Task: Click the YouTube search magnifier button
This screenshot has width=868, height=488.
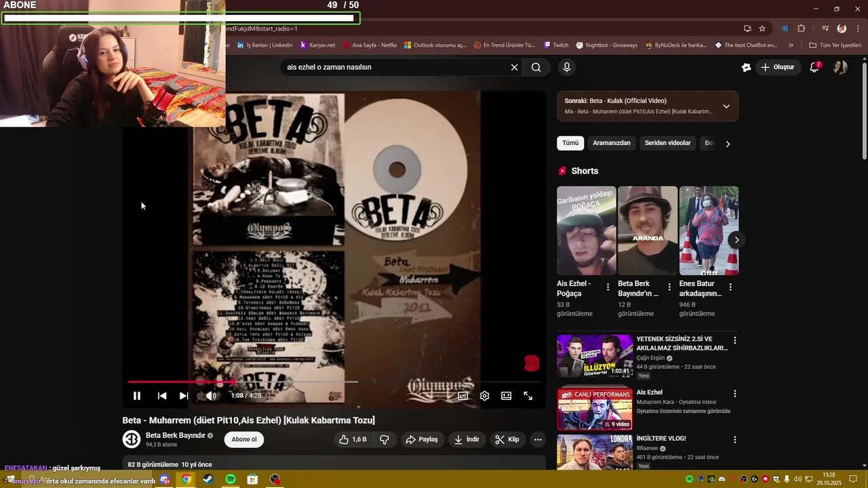Action: click(x=536, y=67)
